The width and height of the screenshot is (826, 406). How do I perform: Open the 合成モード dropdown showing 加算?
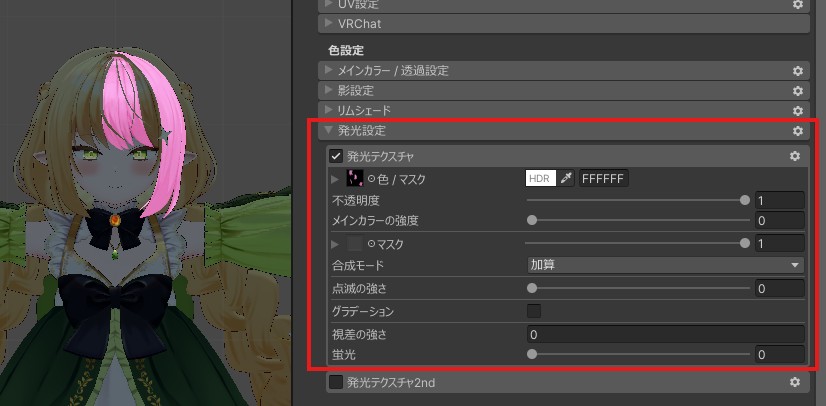(665, 265)
